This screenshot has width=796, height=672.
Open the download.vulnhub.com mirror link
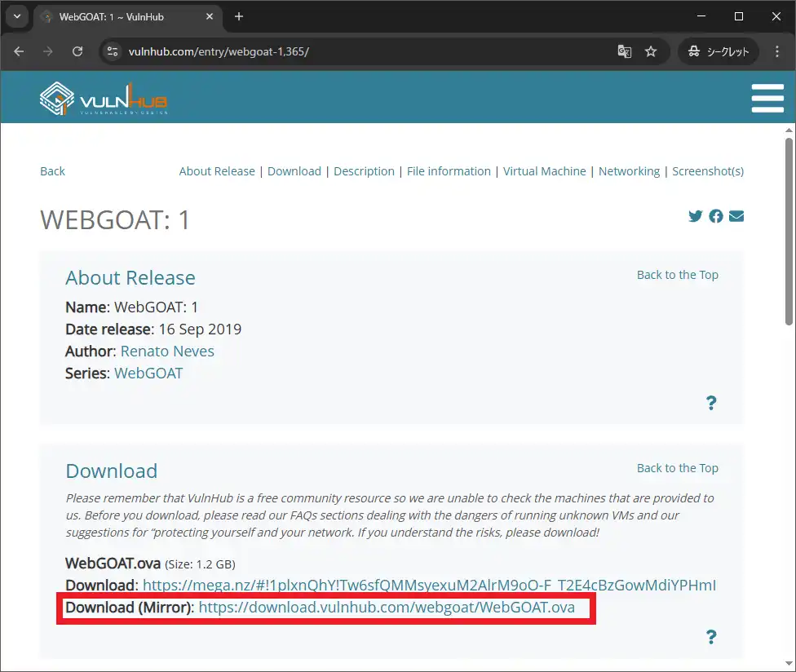(387, 608)
